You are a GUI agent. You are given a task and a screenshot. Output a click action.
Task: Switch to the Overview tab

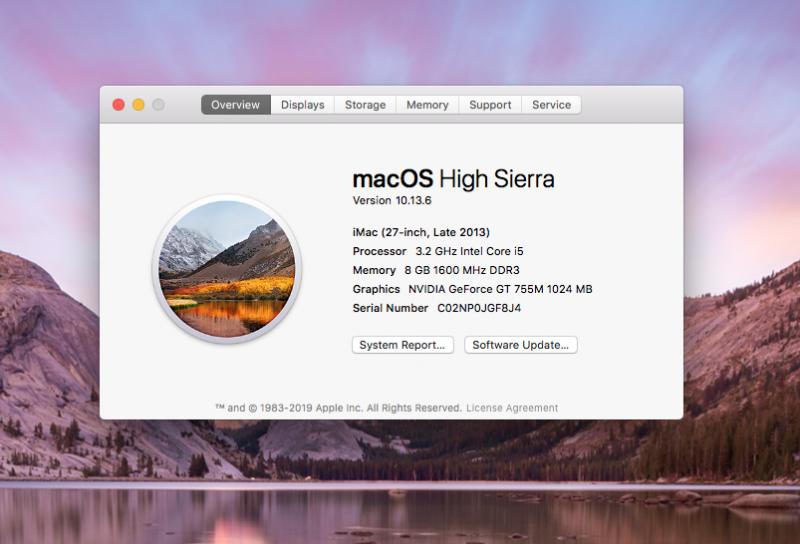point(236,105)
